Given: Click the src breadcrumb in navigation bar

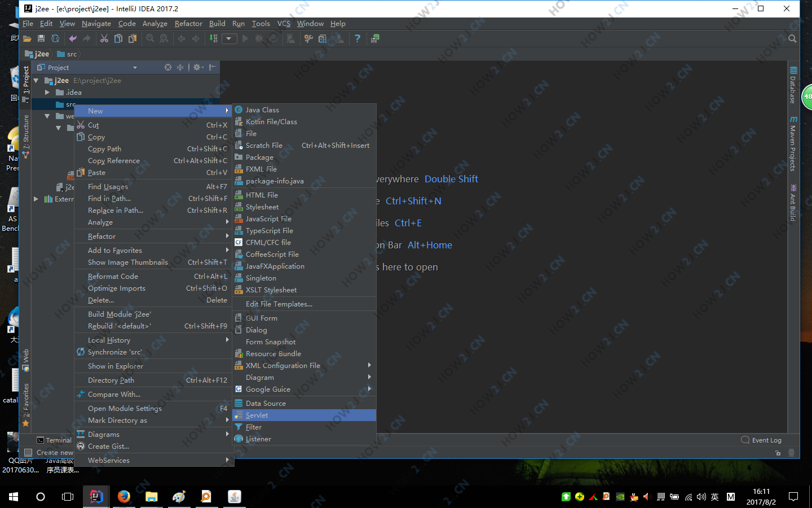Looking at the screenshot, I should pyautogui.click(x=67, y=54).
